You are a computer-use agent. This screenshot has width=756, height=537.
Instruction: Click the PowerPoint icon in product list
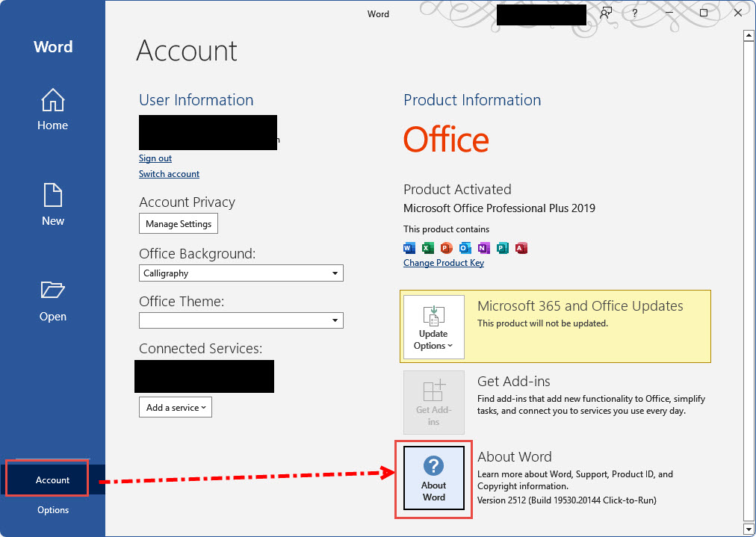pos(447,248)
